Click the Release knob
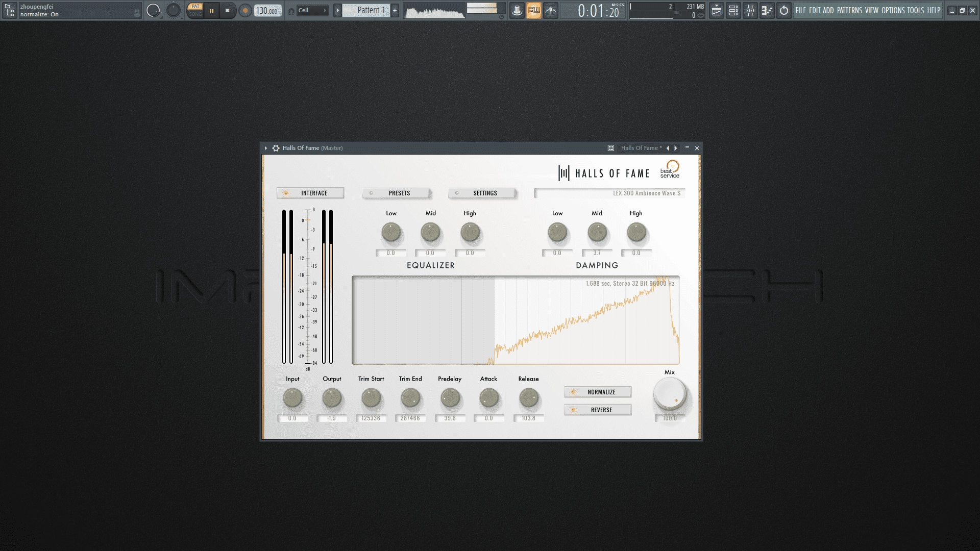 (529, 398)
